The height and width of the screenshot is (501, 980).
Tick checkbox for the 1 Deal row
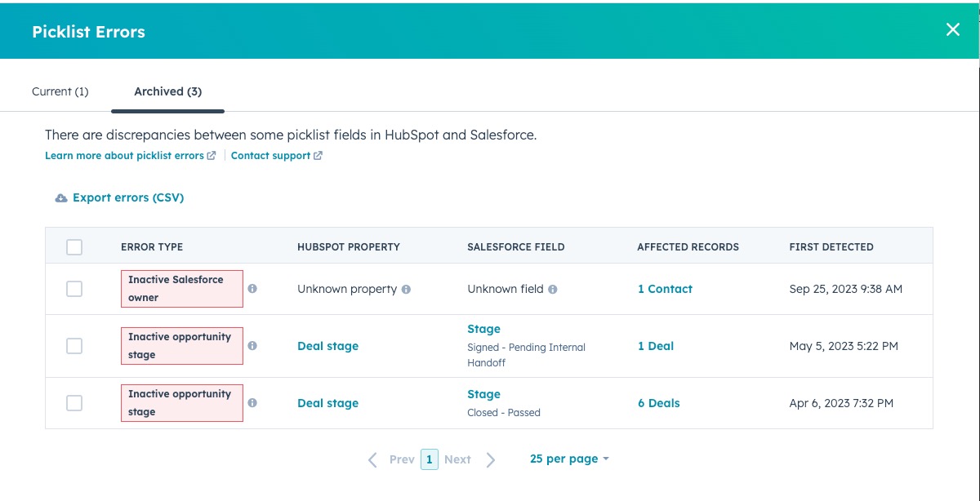[x=74, y=346]
